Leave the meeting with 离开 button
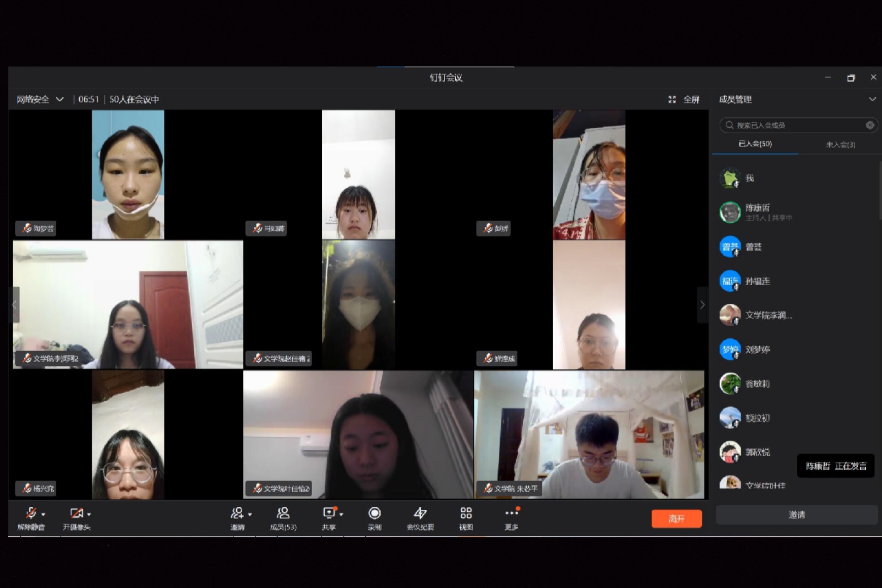This screenshot has width=882, height=588. (x=676, y=518)
